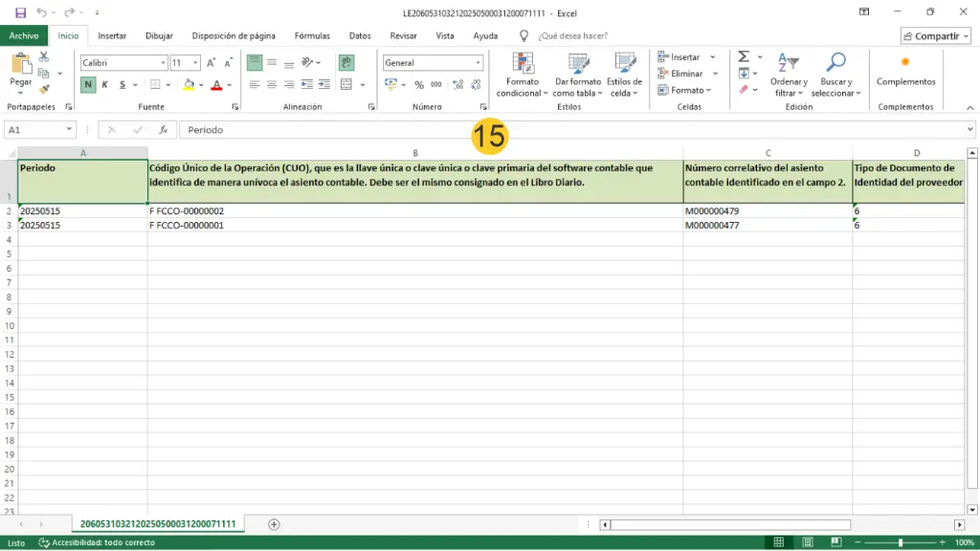Select the format painter brush icon
Image resolution: width=980 pixels, height=551 pixels.
pos(44,89)
